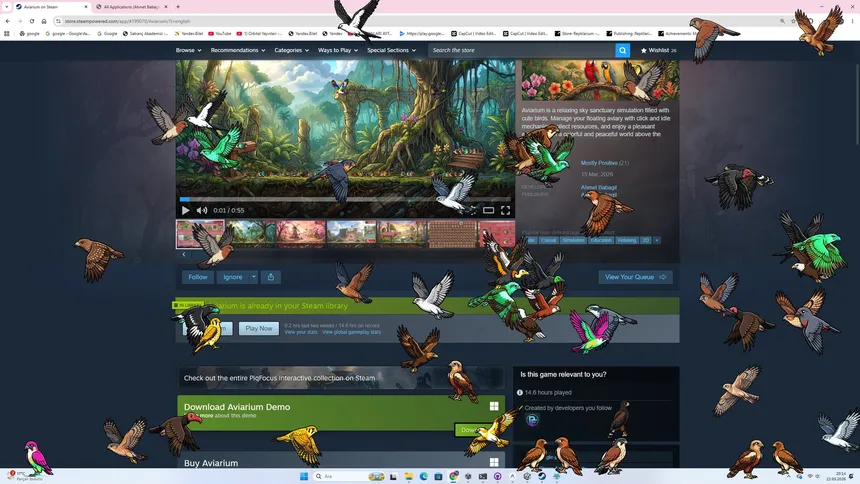The height and width of the screenshot is (484, 860).
Task: Click the Windows taskbar search box
Action: point(348,476)
